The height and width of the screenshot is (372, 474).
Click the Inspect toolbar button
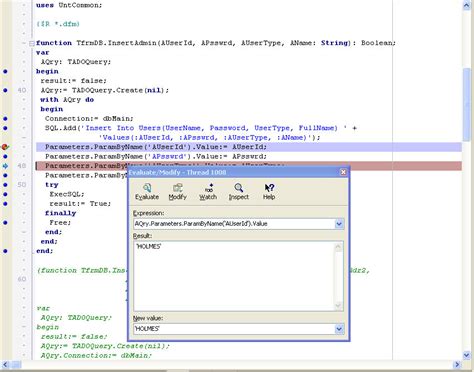[x=239, y=192]
